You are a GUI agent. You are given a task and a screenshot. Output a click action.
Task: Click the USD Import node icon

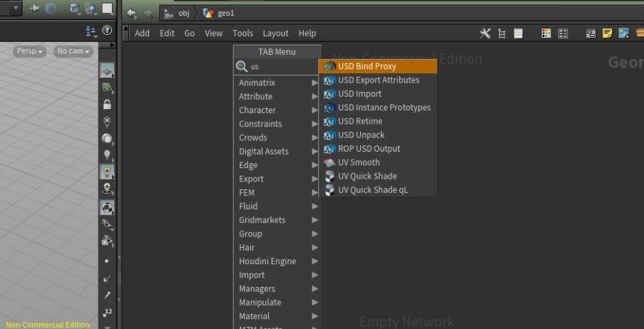[x=329, y=94]
